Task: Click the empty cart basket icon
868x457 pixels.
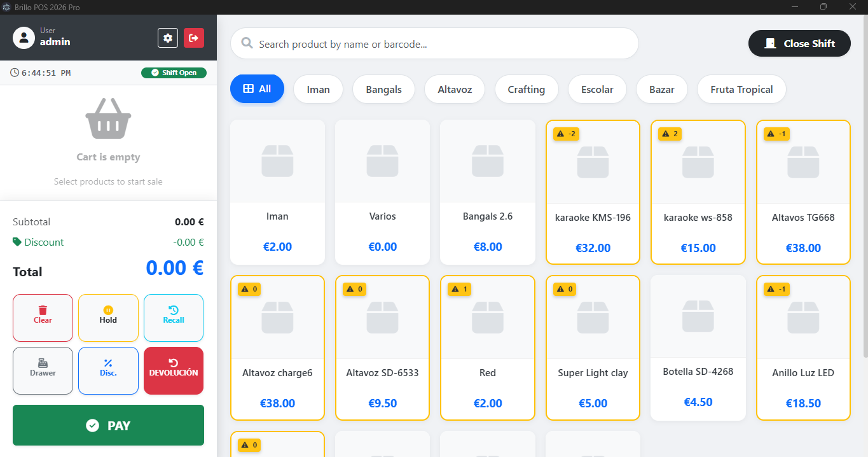Action: (x=108, y=119)
